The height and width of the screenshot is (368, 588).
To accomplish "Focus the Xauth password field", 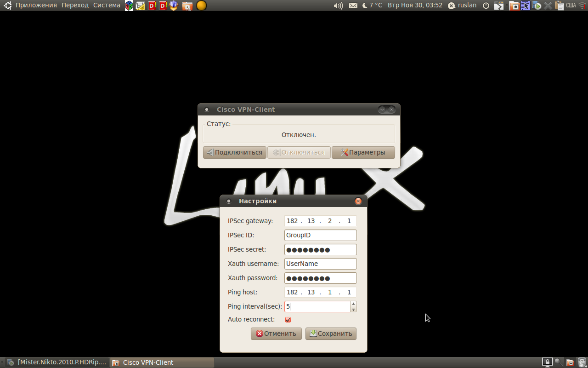I will 321,278.
